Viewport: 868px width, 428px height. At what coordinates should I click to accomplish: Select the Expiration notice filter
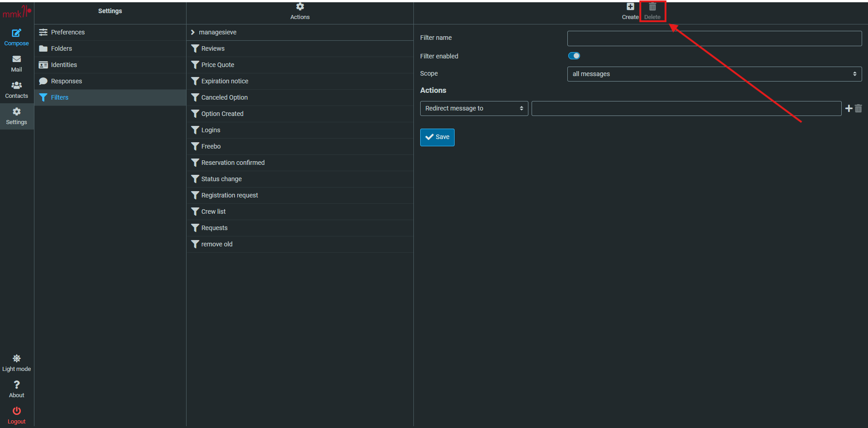pos(300,81)
